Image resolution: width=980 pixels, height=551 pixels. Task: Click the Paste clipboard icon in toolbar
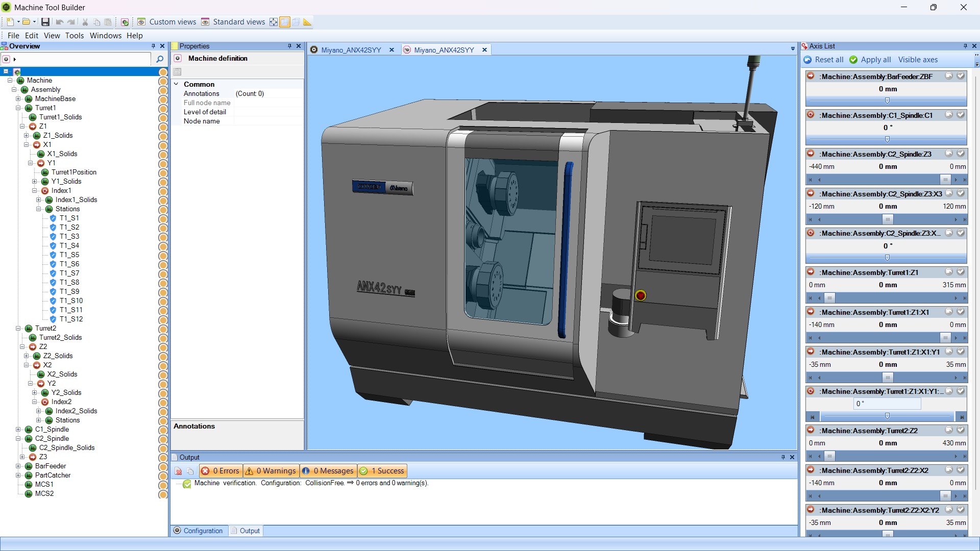(108, 22)
